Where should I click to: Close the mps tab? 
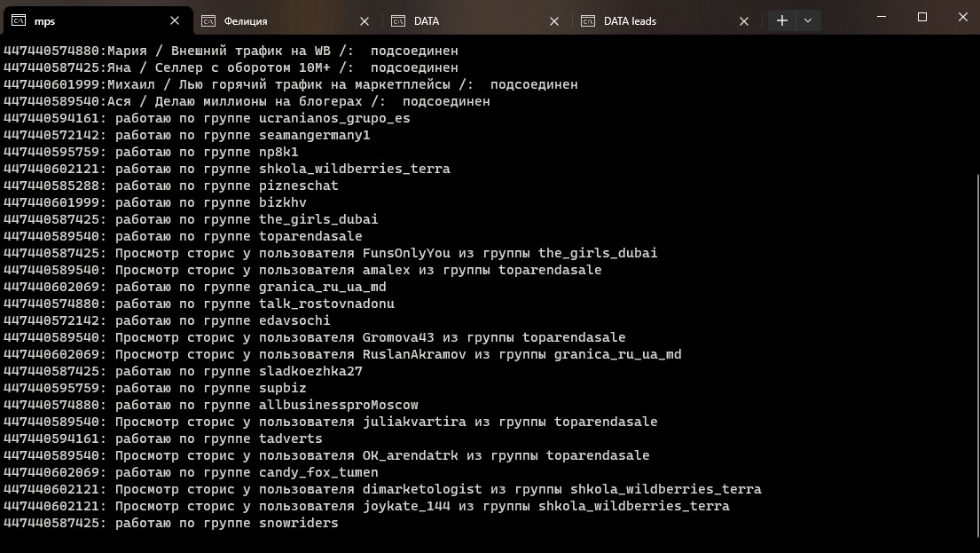click(175, 20)
